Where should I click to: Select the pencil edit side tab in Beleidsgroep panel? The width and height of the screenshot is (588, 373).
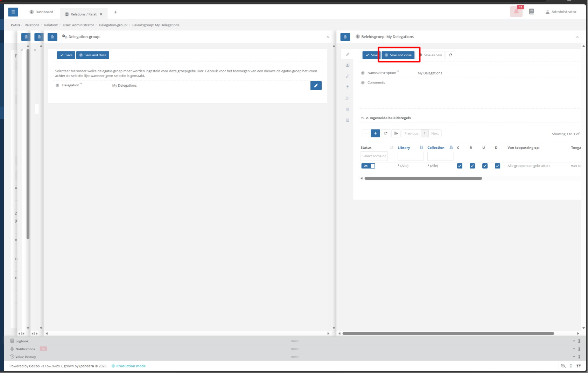point(348,54)
